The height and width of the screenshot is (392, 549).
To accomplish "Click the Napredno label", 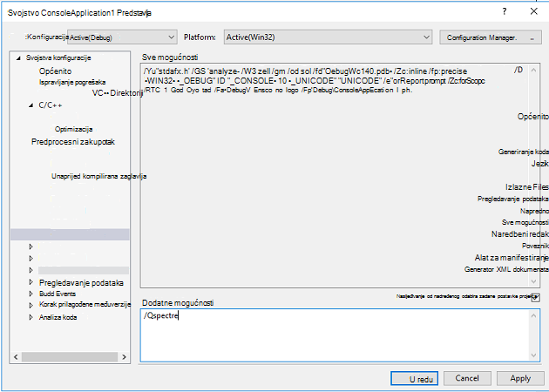I will click(x=534, y=211).
